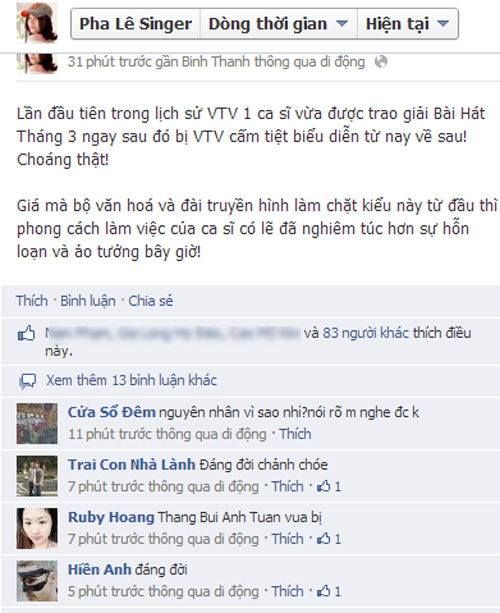Open Ruby Hoang's profile name link

click(x=111, y=517)
